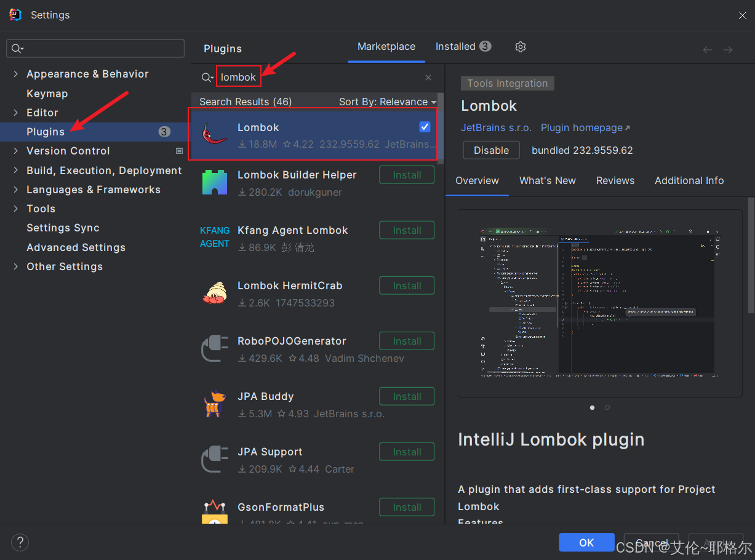
Task: Navigate back with the left arrow
Action: [x=708, y=50]
